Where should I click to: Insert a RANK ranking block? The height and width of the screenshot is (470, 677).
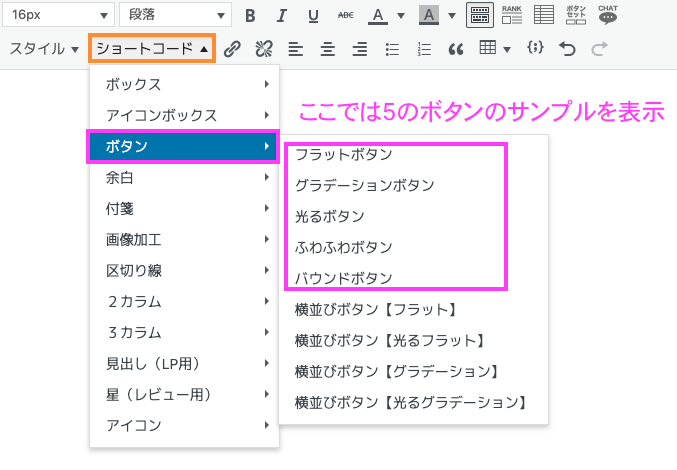click(512, 15)
